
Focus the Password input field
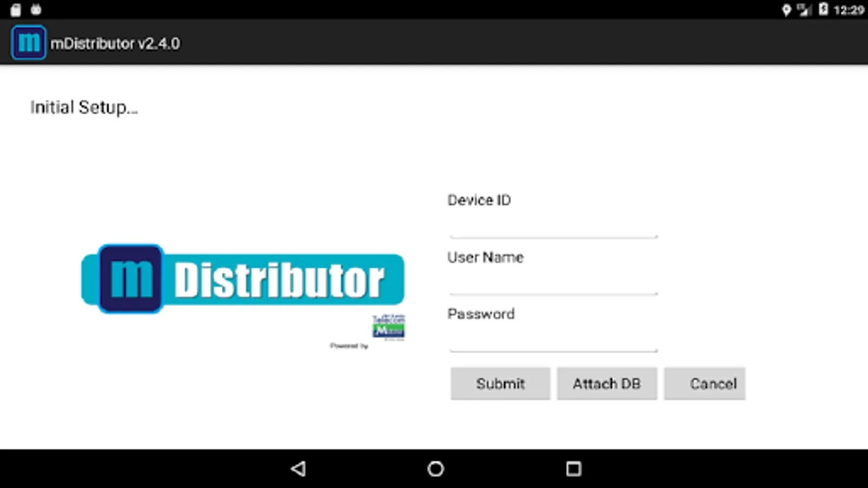point(553,339)
